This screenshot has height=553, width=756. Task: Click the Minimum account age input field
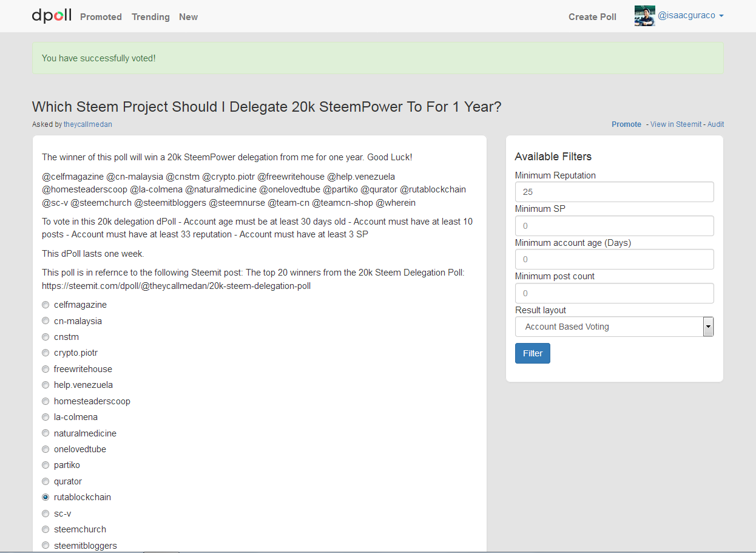tap(614, 259)
